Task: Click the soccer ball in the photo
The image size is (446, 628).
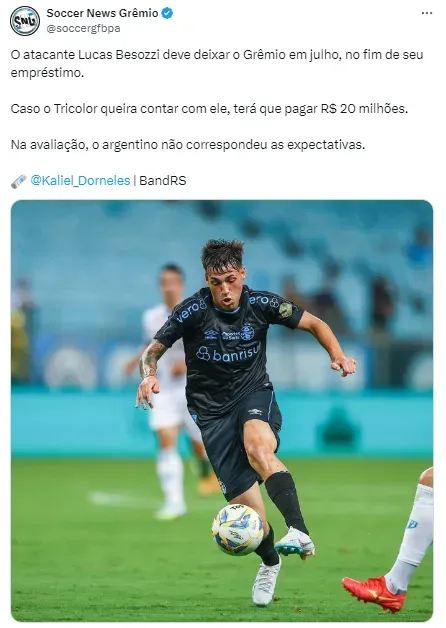Action: click(x=238, y=529)
